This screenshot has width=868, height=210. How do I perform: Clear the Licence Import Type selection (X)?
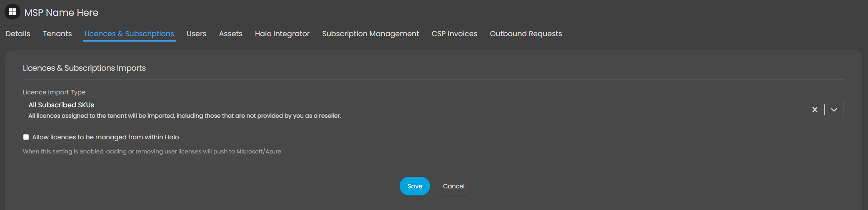(x=815, y=110)
